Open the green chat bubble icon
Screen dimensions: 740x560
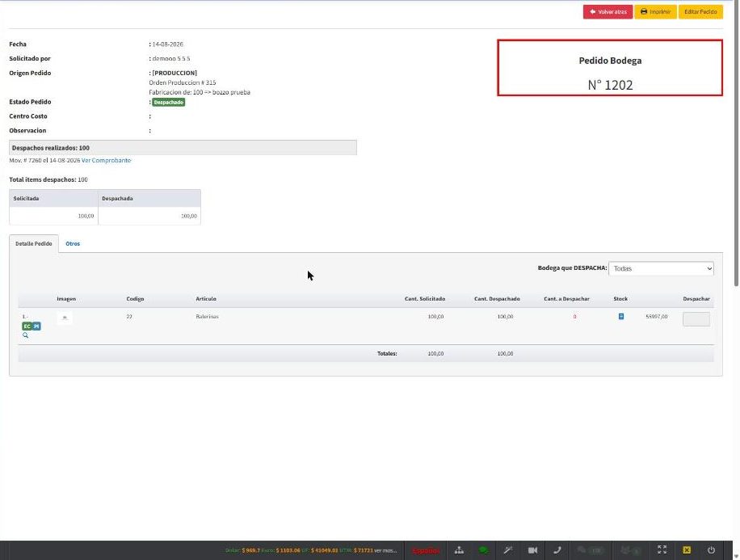coord(483,550)
